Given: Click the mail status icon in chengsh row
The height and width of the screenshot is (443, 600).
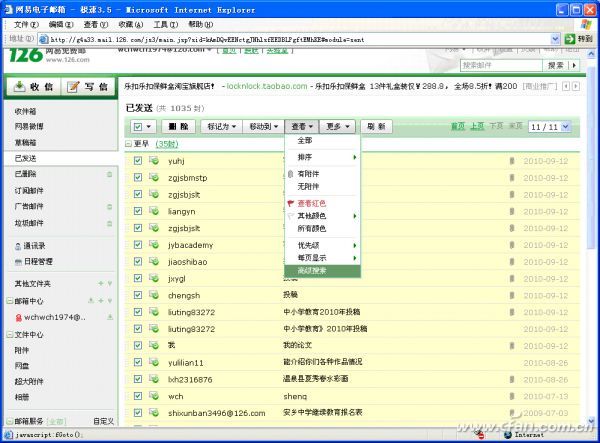Looking at the screenshot, I should [154, 295].
